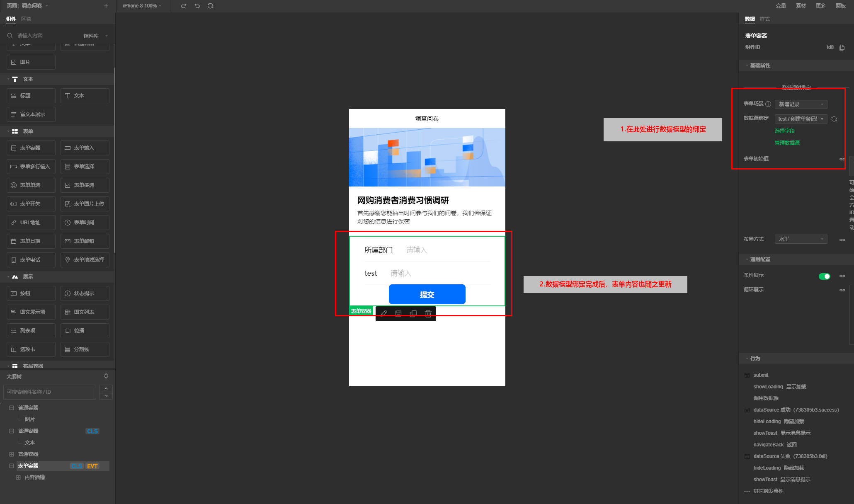The width and height of the screenshot is (854, 504).
Task: Click the redo arrow icon
Action: pyautogui.click(x=184, y=6)
